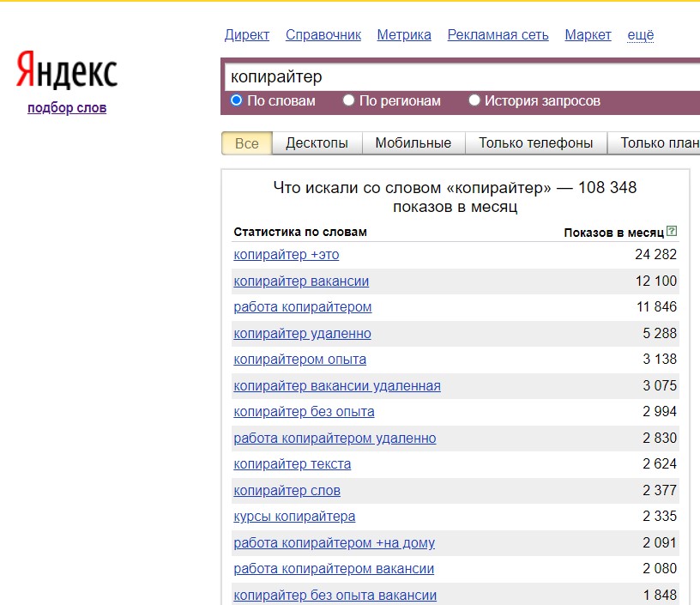Open the работа копирайтером вакансии link
700x605 pixels.
pyautogui.click(x=334, y=569)
